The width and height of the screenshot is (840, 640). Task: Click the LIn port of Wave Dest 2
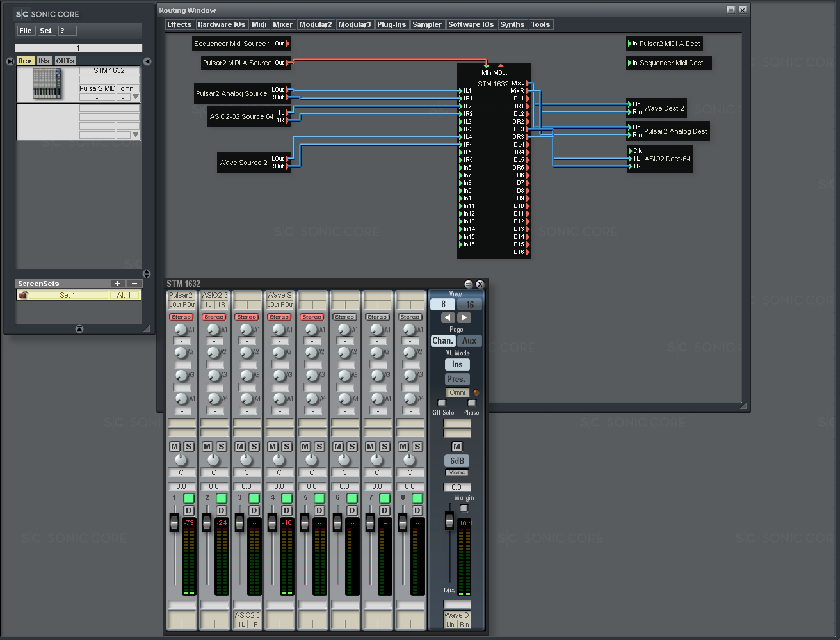[x=630, y=104]
